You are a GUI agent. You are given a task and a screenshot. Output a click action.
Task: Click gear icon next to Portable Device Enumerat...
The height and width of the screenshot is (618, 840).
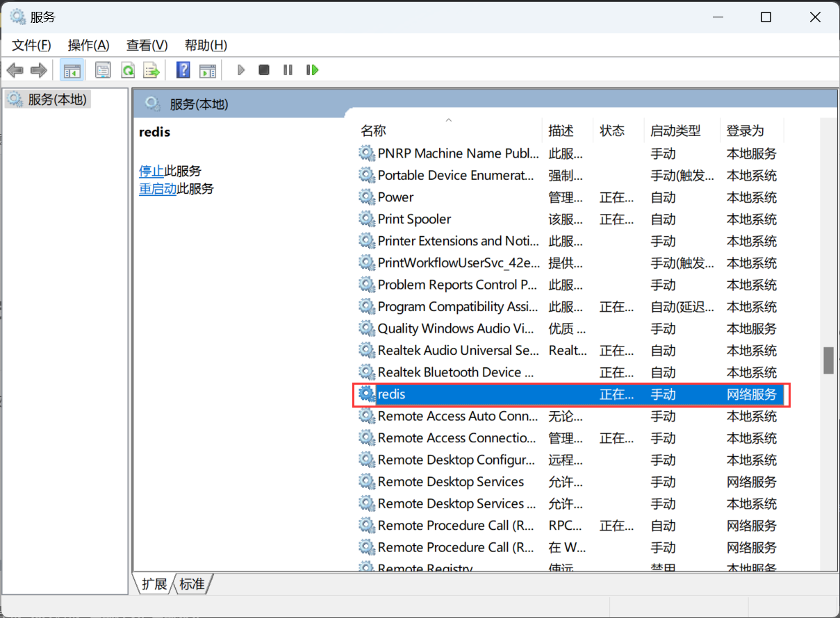point(366,175)
